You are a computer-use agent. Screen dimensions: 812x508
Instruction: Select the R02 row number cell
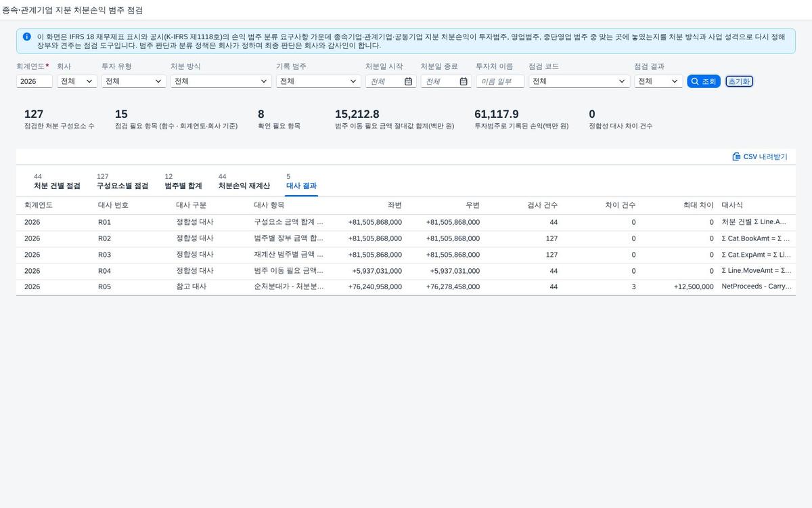pos(104,238)
